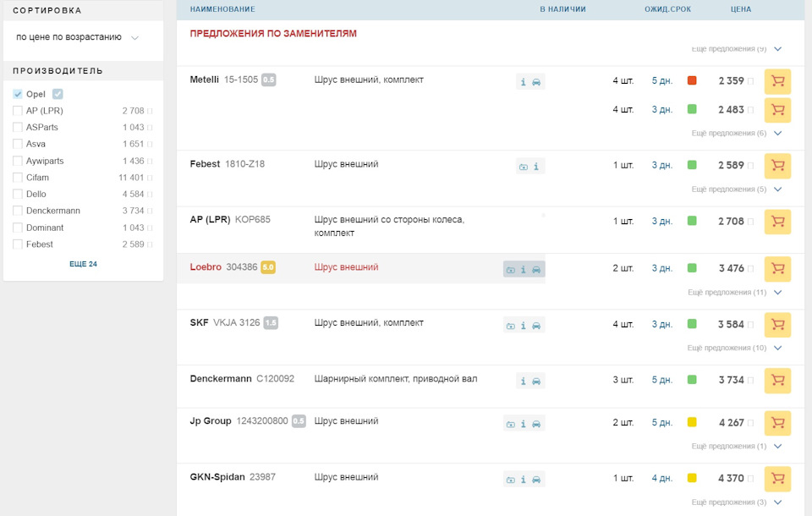812x516 pixels.
Task: Add Denckermann C120092 to cart
Action: click(777, 381)
